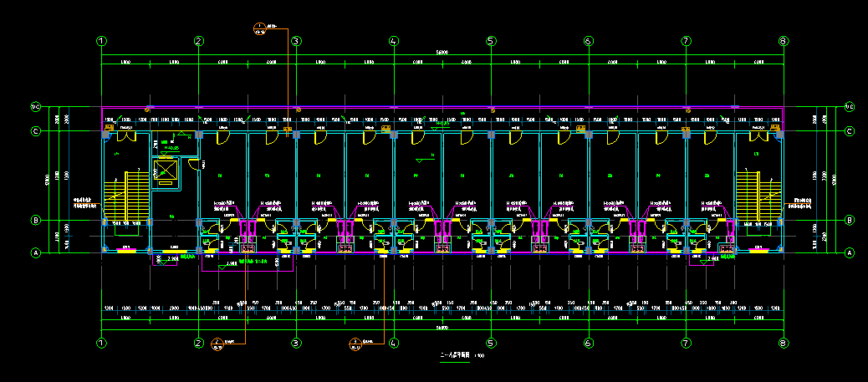
Task: Click orange callout bubble between bottom axes 3 and 4
Action: point(354,342)
